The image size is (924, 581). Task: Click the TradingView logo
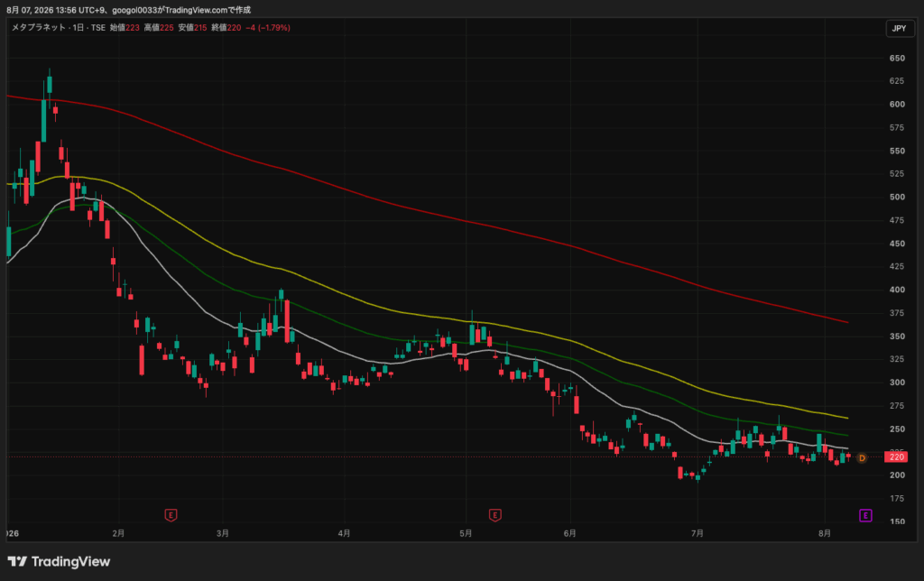[x=59, y=561]
